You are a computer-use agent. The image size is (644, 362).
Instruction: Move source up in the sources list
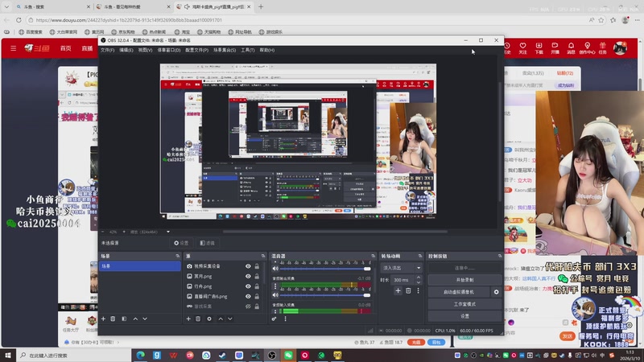pyautogui.click(x=221, y=319)
